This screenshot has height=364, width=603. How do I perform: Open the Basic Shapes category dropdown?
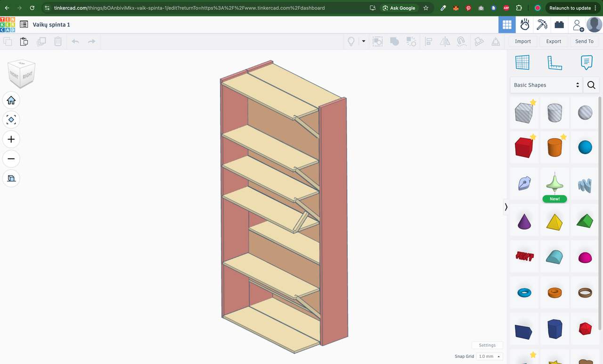point(546,85)
